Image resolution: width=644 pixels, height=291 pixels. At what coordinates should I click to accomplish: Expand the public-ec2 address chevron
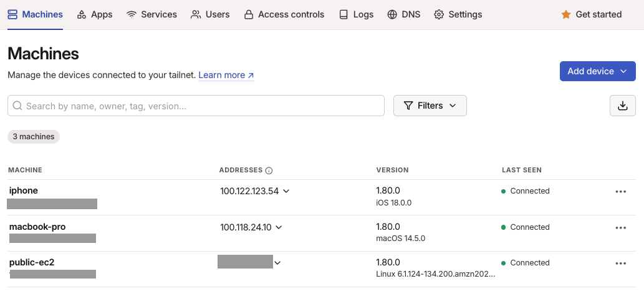pos(277,263)
